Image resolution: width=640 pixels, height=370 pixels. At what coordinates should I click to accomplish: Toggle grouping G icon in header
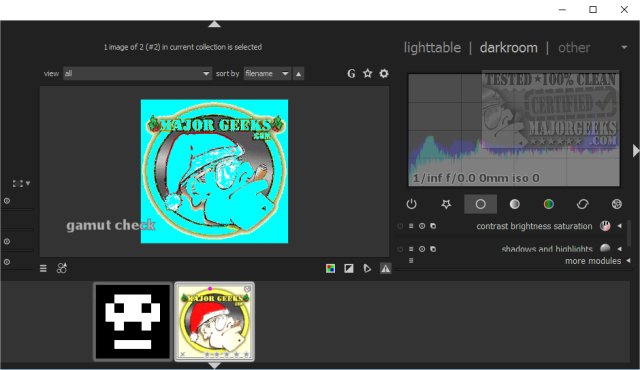click(351, 73)
